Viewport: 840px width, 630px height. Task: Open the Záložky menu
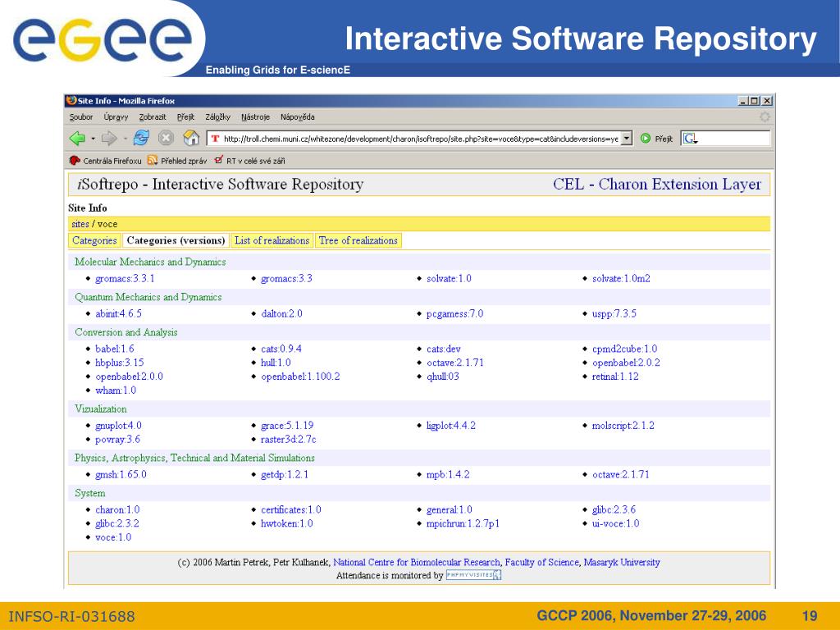click(x=217, y=116)
